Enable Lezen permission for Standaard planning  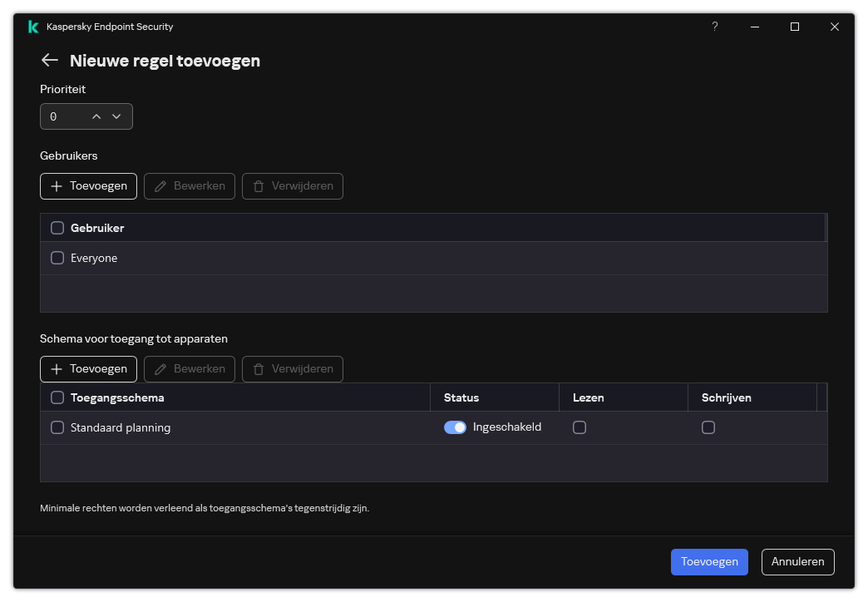point(579,427)
